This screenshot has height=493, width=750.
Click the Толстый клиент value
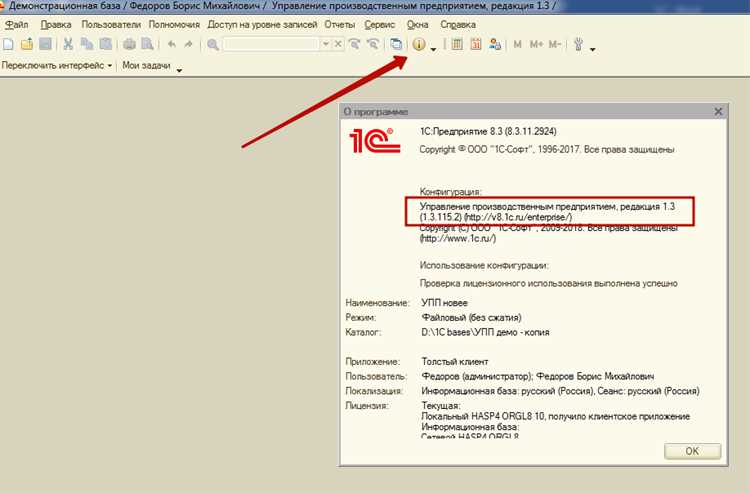[454, 362]
